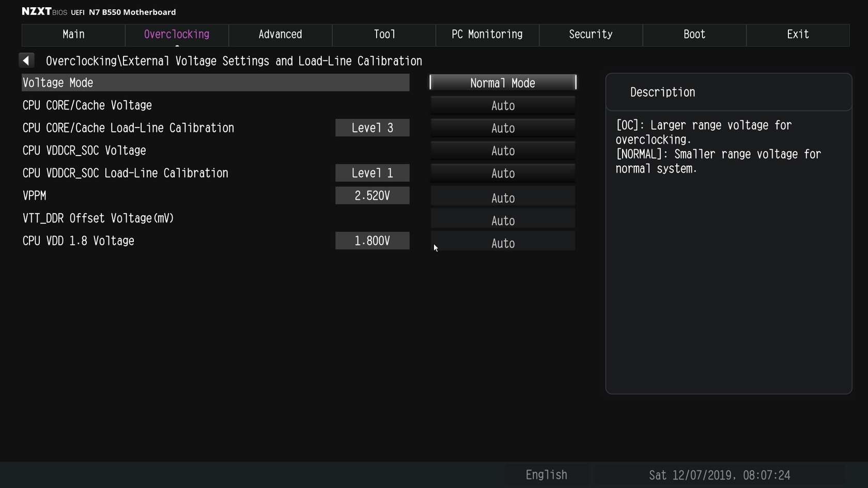
Task: Select the CPU VDDCR_SOC Voltage label
Action: coord(84,151)
